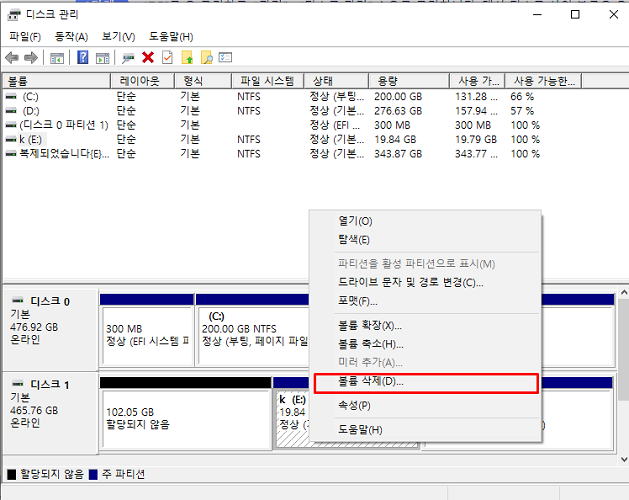The height and width of the screenshot is (500, 629).
Task: Toggle the show/hide console tree icon
Action: point(57,58)
